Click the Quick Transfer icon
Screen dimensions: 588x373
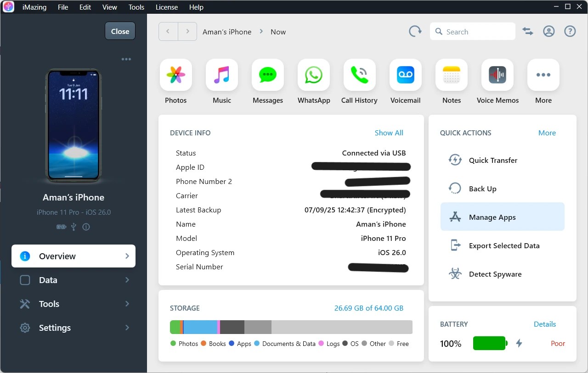pyautogui.click(x=455, y=160)
